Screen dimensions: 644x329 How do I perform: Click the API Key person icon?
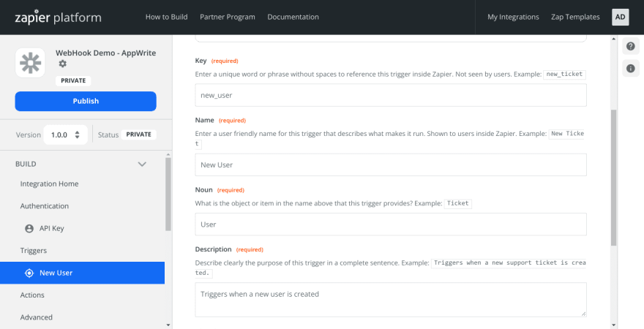click(29, 229)
